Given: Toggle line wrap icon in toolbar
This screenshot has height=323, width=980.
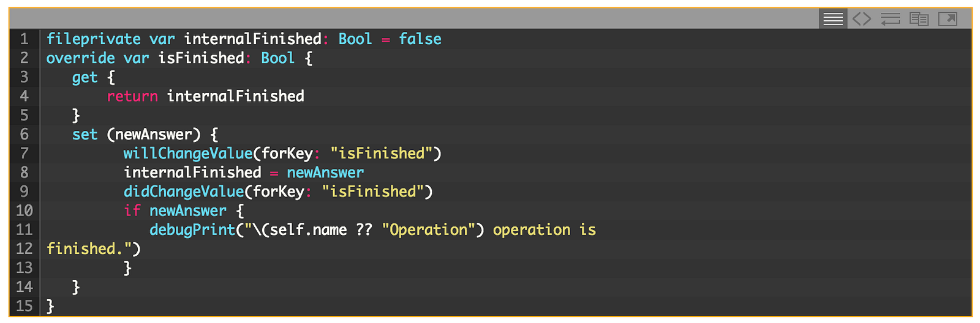Looking at the screenshot, I should (x=891, y=19).
